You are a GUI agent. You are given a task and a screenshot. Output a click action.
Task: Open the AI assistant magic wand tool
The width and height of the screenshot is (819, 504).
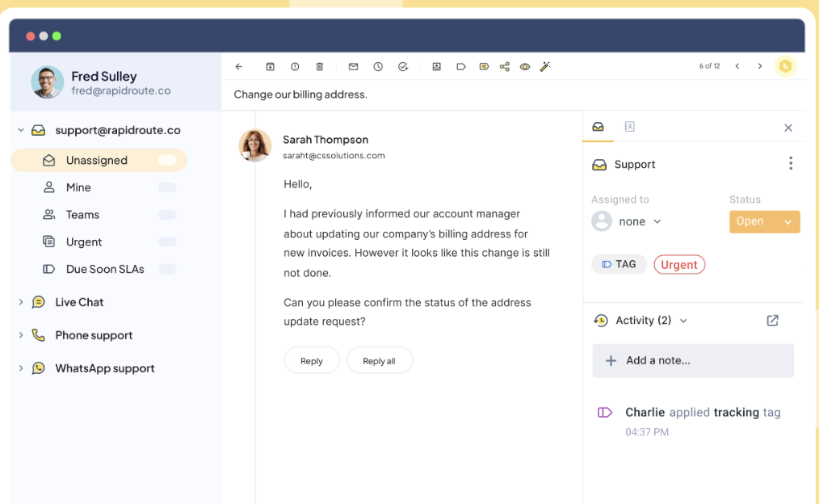click(545, 66)
